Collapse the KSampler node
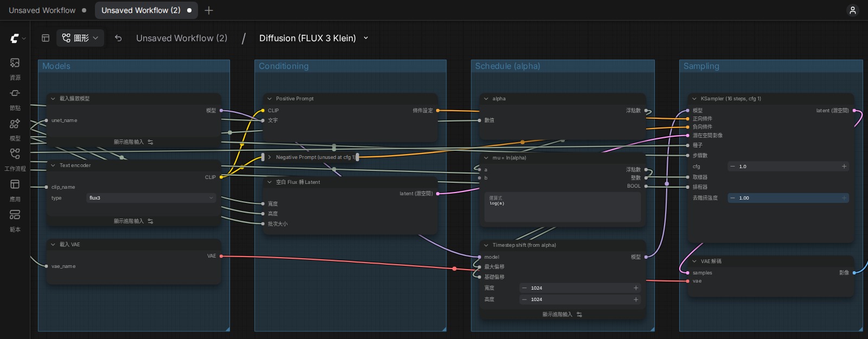 click(x=694, y=99)
